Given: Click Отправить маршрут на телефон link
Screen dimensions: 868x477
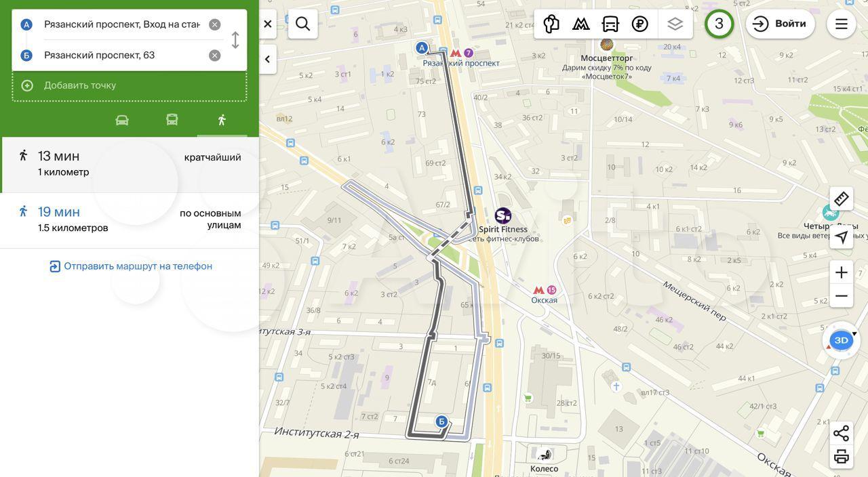Looking at the screenshot, I should coord(131,266).
